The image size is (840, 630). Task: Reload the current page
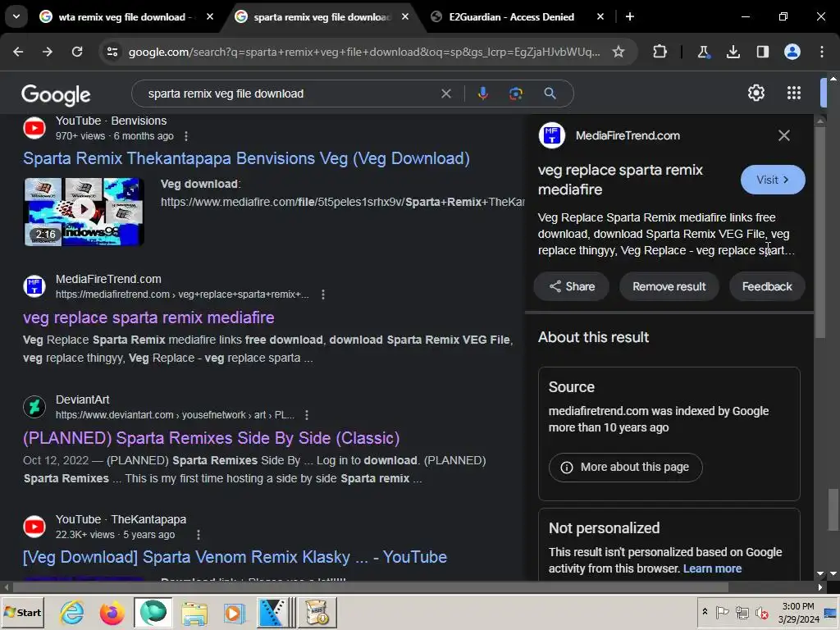coord(77,52)
